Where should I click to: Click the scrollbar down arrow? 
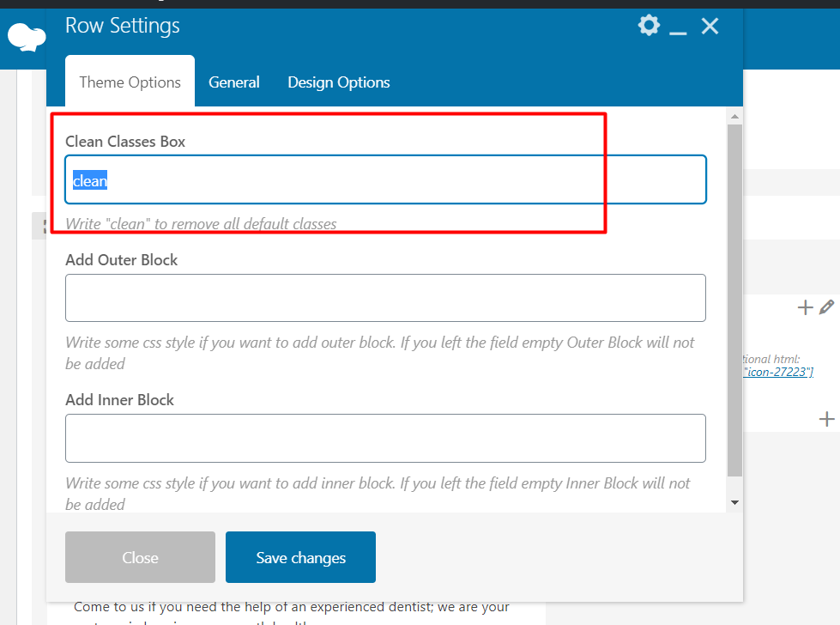click(x=734, y=502)
